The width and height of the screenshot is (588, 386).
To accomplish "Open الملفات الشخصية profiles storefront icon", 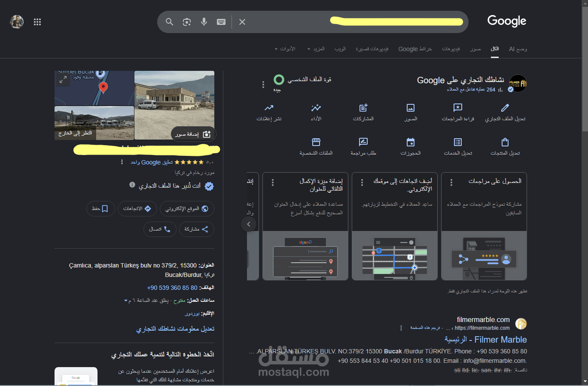I will tap(316, 142).
